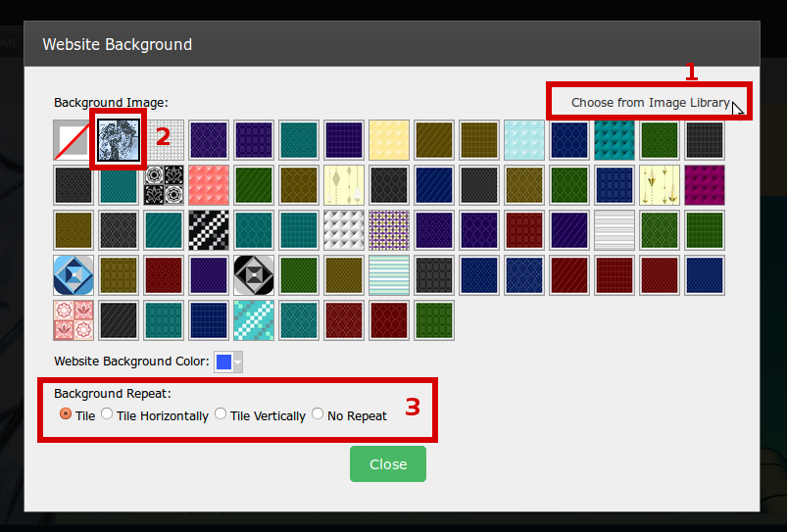This screenshot has width=787, height=532.
Task: Choose the black and gray concentric diamond pattern
Action: tap(254, 275)
